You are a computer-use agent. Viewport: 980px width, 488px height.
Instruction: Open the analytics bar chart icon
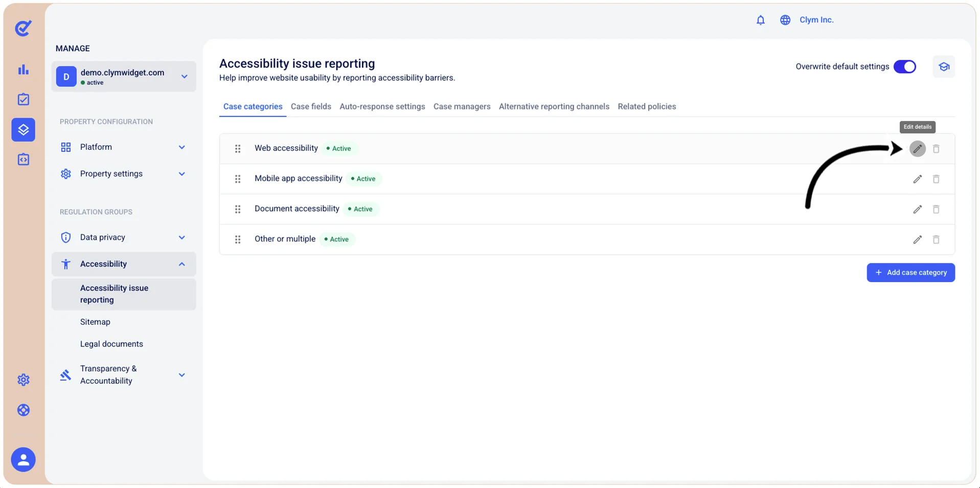tap(24, 69)
